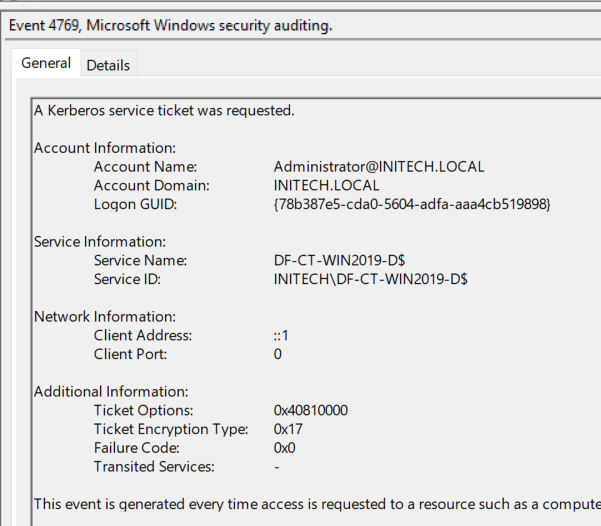Click the Service ID value INITECH\DF-CT-WIN2019-D$
The width and height of the screenshot is (601, 526).
[x=370, y=279]
